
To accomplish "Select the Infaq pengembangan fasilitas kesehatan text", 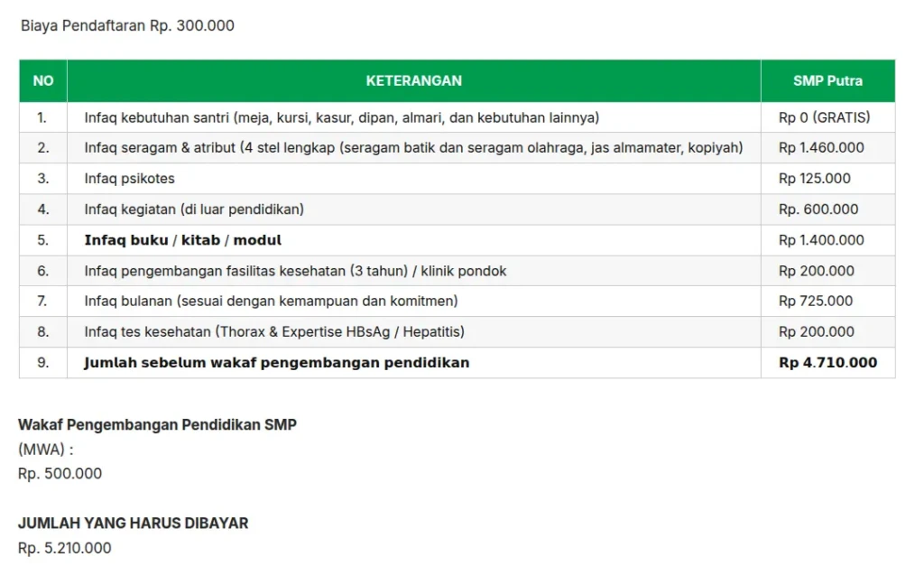I will (295, 271).
